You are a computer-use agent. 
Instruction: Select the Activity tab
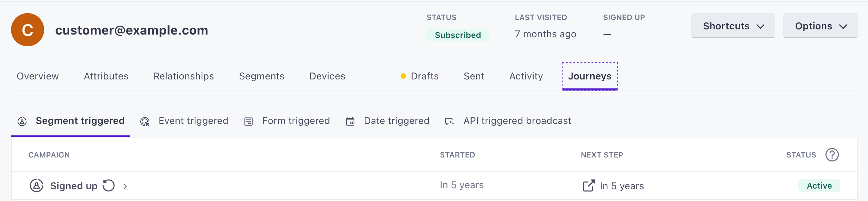click(x=526, y=76)
